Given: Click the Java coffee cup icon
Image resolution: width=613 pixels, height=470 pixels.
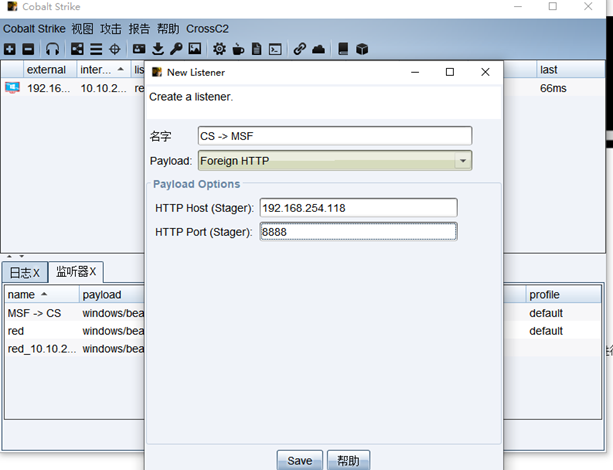Looking at the screenshot, I should click(x=238, y=49).
